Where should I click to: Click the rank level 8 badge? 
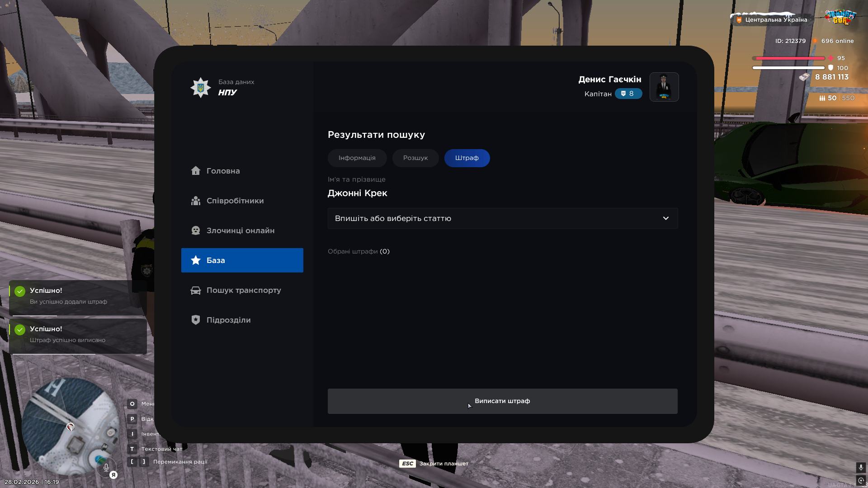[x=628, y=94]
